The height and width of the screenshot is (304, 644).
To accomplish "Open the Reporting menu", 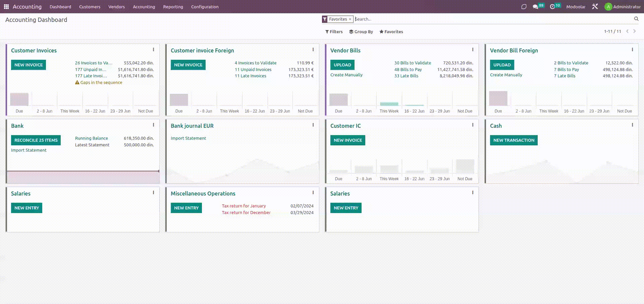I will tap(173, 7).
